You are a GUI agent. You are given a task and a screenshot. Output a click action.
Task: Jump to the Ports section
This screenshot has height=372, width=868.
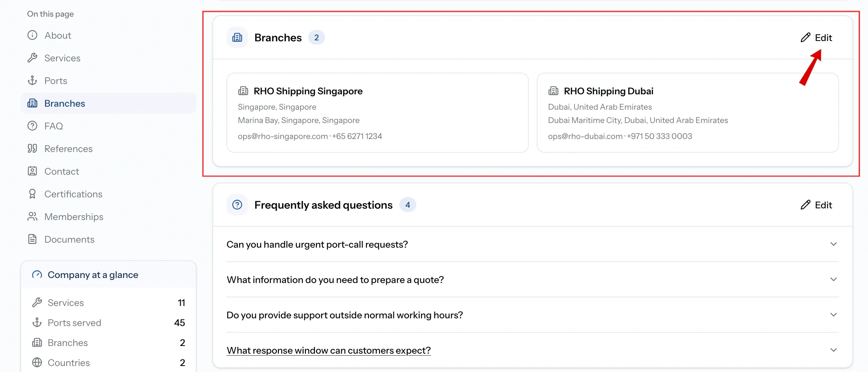pyautogui.click(x=108, y=81)
